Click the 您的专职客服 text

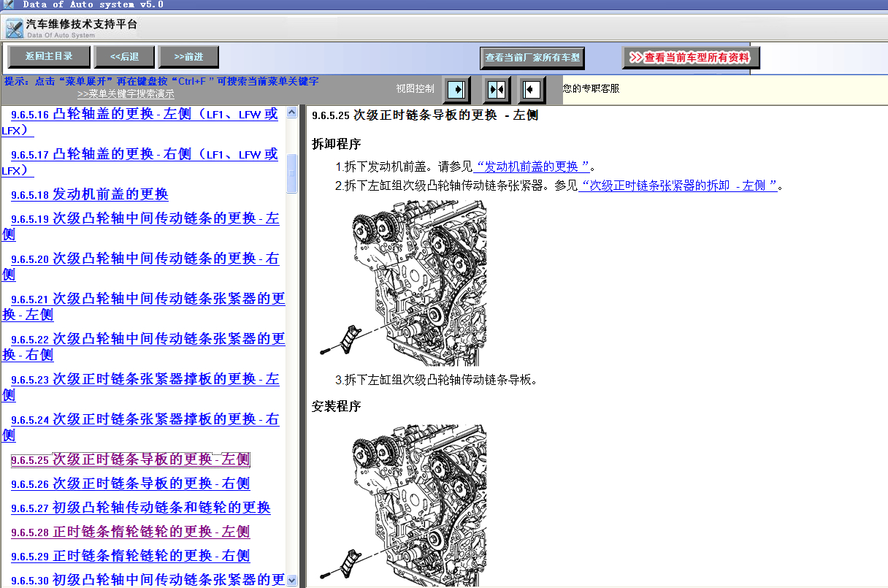pos(591,88)
